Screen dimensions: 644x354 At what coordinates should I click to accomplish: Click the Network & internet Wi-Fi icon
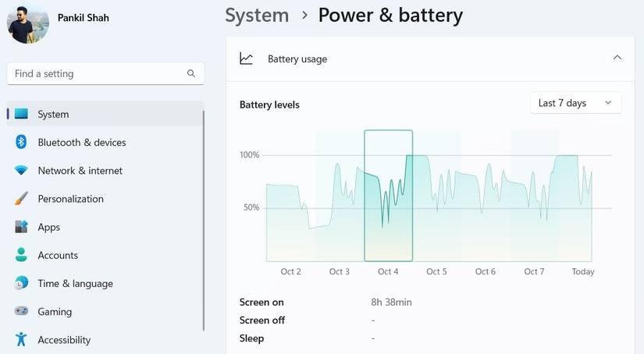click(x=21, y=171)
